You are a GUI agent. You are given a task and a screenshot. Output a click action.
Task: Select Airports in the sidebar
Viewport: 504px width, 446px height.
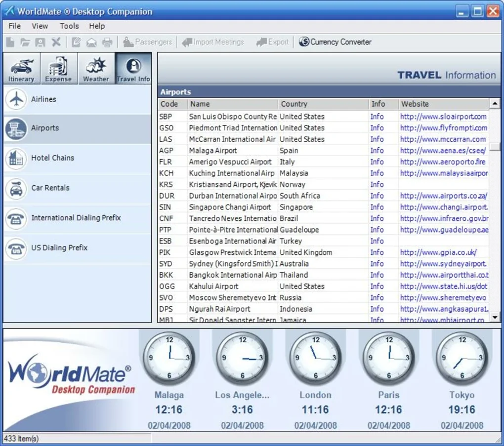point(77,128)
